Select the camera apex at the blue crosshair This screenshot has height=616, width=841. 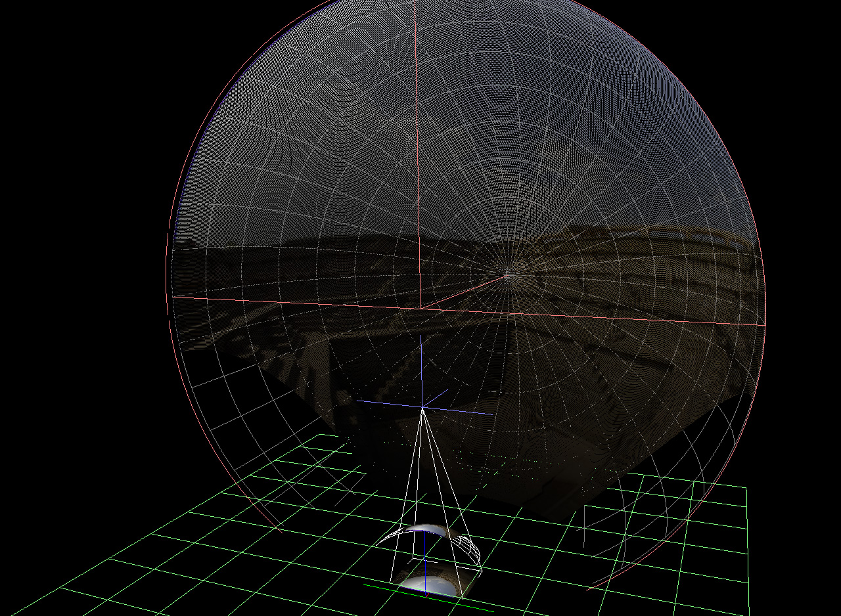click(x=422, y=408)
